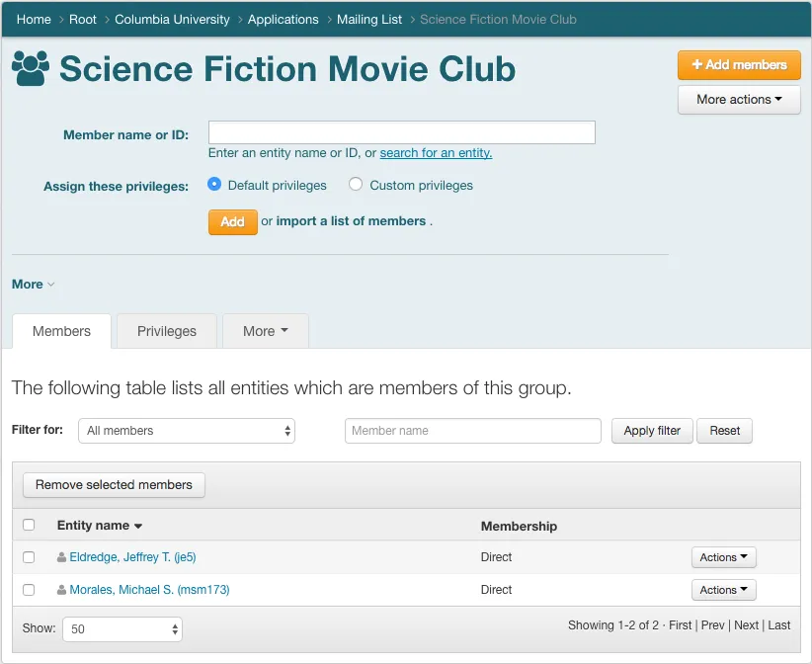
Task: Sort by the Entity name column header
Action: [100, 526]
